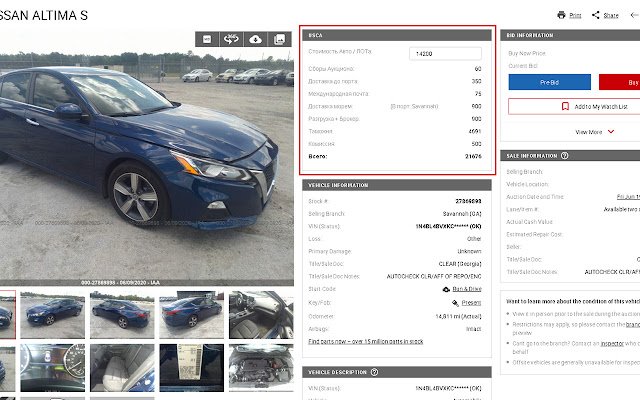The height and width of the screenshot is (400, 640).
Task: Open the Present key link
Action: (x=471, y=303)
